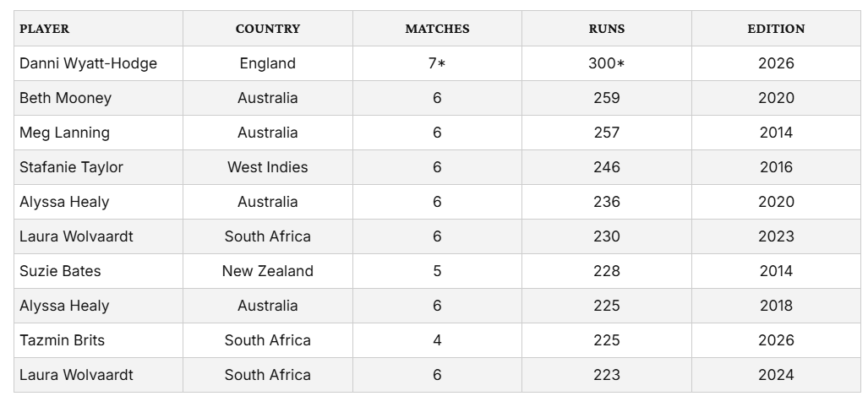
Task: Click the RUNS column header
Action: (607, 29)
